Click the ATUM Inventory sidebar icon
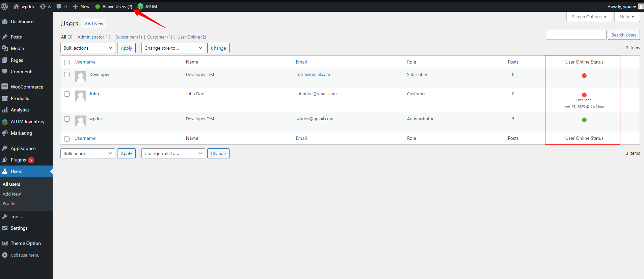Screen dimensions: 644x279 (5, 122)
